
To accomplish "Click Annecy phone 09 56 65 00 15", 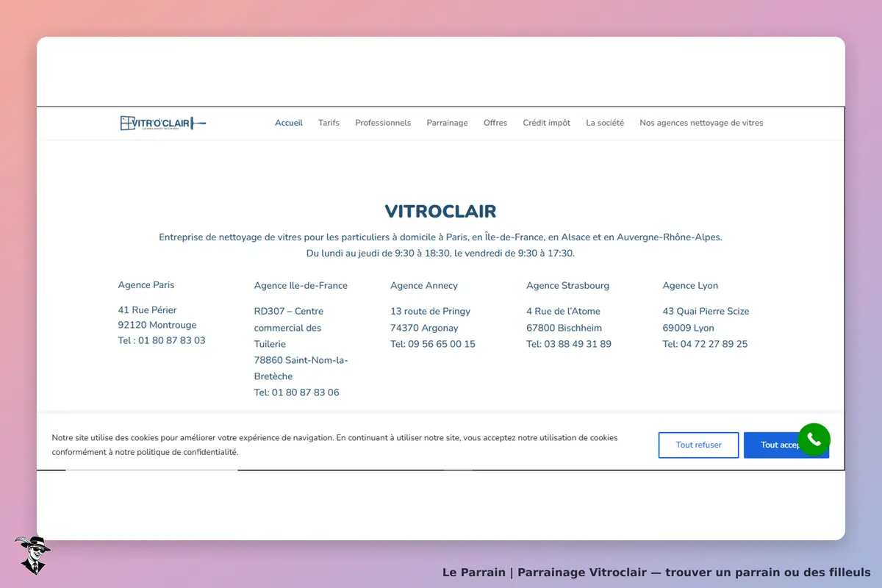I will 433,344.
